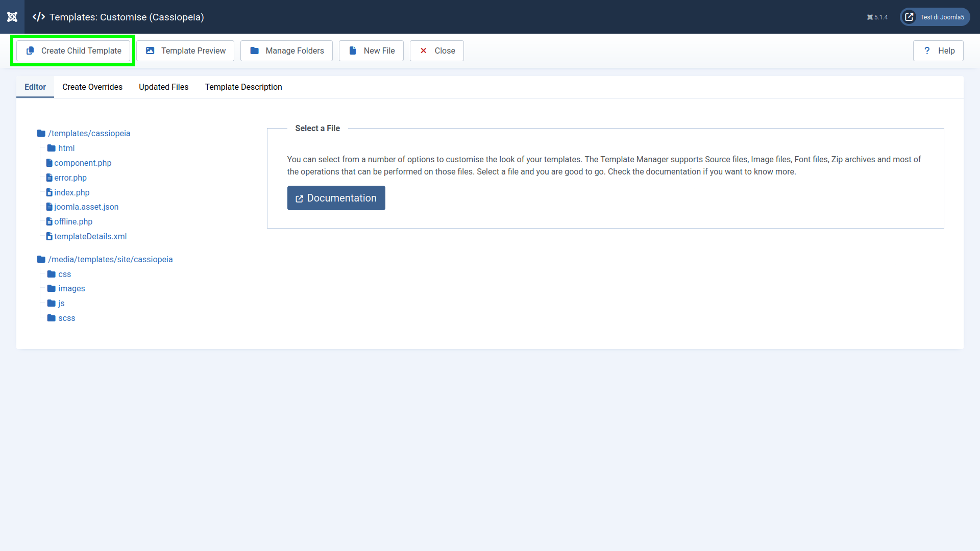
Task: Open the Template Description tab
Action: [x=243, y=87]
